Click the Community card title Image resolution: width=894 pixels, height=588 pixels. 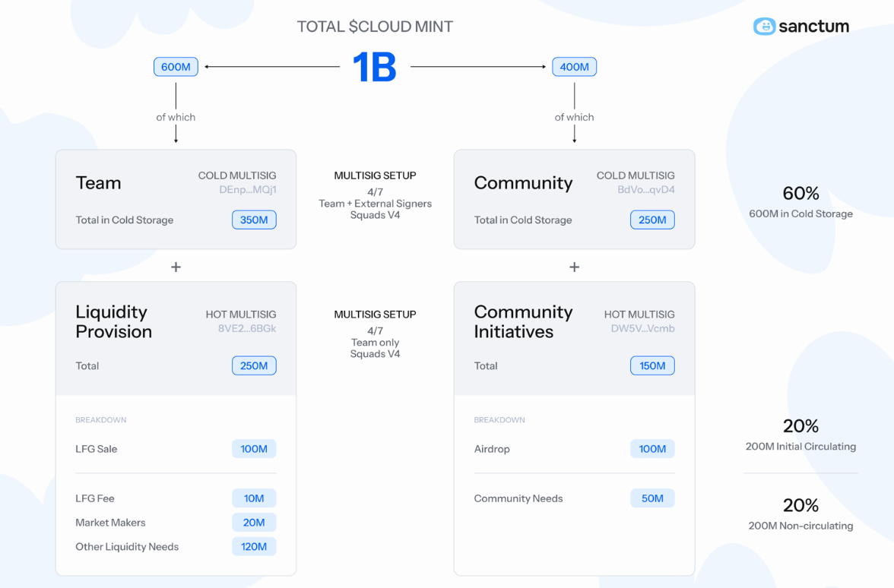[523, 183]
